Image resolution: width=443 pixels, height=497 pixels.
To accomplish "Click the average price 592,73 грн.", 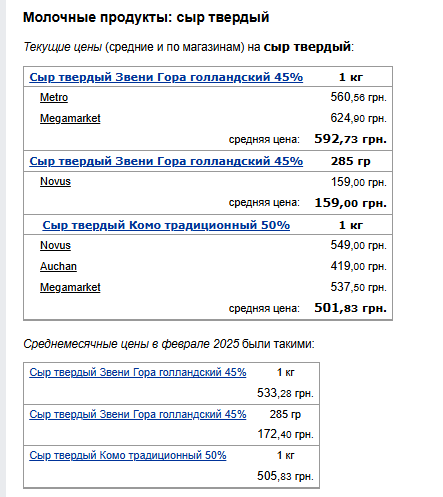I will click(x=350, y=139).
